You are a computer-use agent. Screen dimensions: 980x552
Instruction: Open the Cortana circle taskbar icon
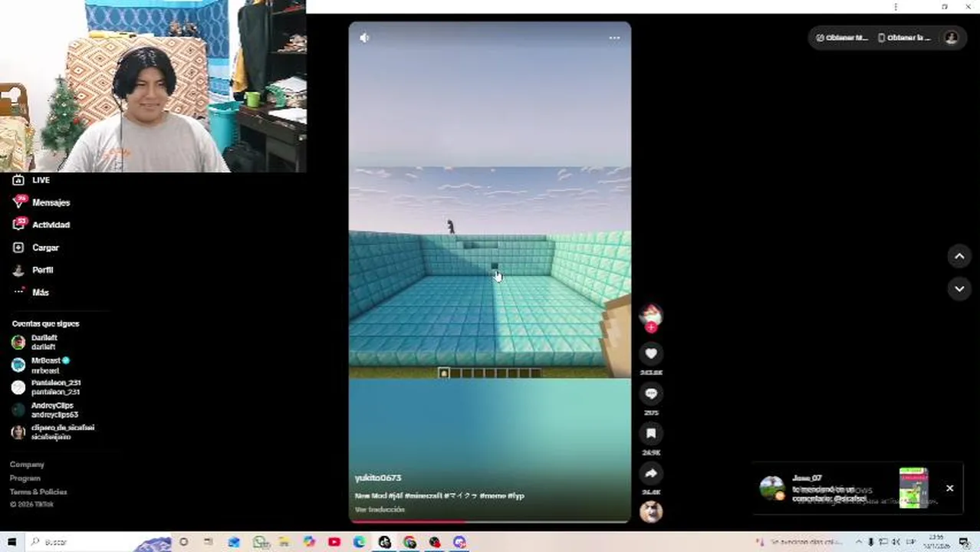point(183,542)
